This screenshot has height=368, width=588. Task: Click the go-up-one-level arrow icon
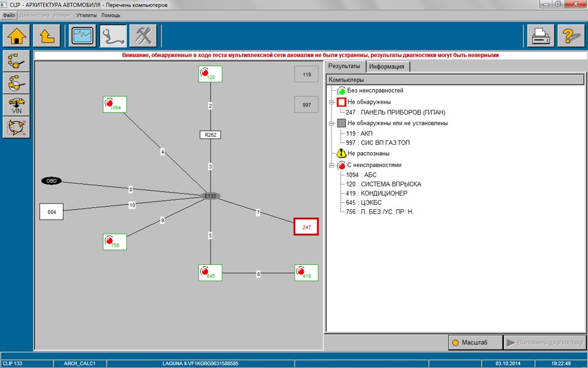pyautogui.click(x=47, y=36)
